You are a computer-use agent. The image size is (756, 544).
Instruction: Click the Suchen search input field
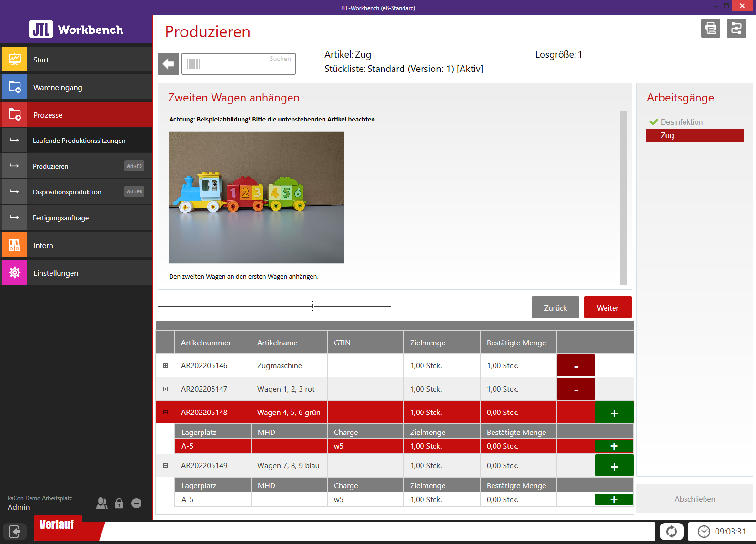coord(239,64)
